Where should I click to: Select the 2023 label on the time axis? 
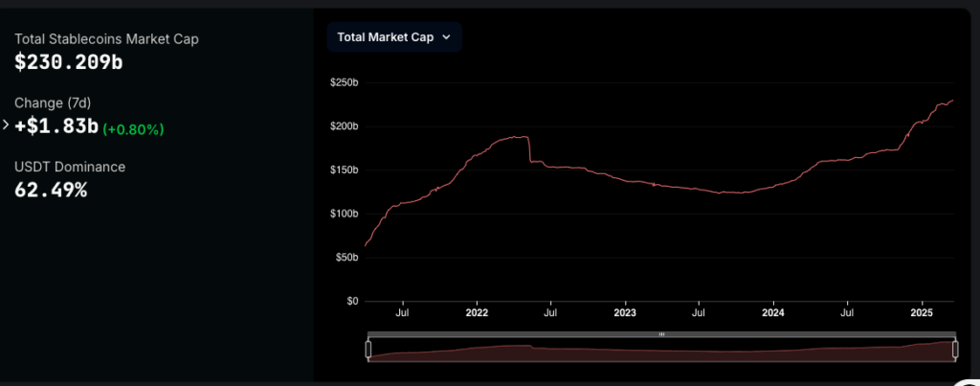pos(624,313)
